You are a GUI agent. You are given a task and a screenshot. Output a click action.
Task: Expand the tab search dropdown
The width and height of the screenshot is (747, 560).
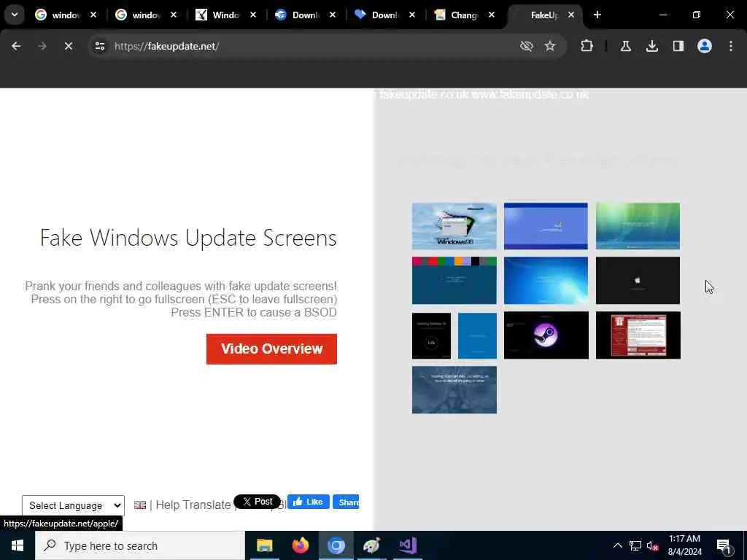tap(15, 15)
